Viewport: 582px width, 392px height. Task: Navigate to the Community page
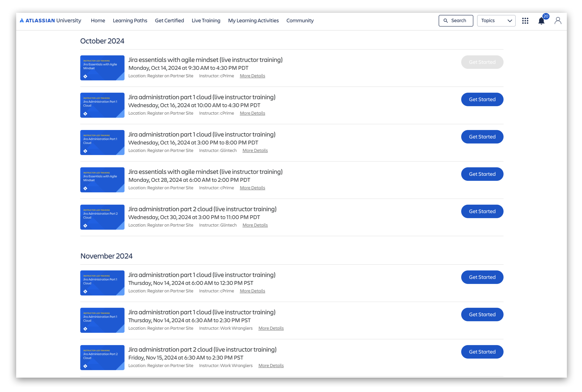tap(300, 21)
